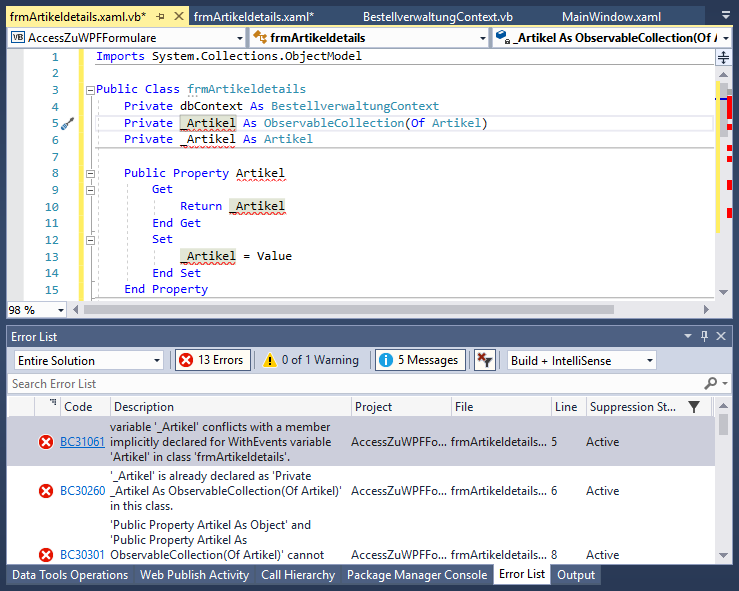Image resolution: width=739 pixels, height=591 pixels.
Task: Switch to the Package Manager Console tab
Action: (x=416, y=575)
